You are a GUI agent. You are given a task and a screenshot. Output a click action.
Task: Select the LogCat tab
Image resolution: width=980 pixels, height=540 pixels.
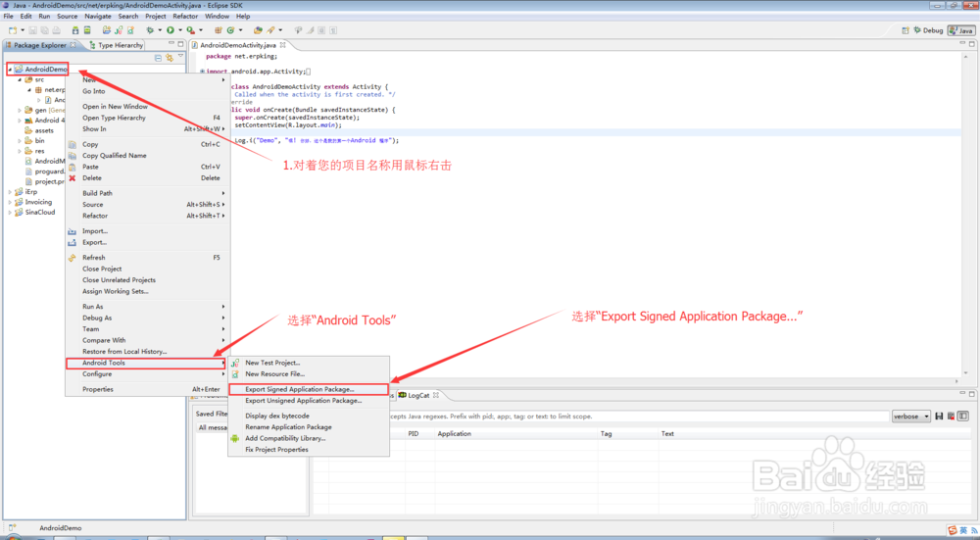(418, 395)
